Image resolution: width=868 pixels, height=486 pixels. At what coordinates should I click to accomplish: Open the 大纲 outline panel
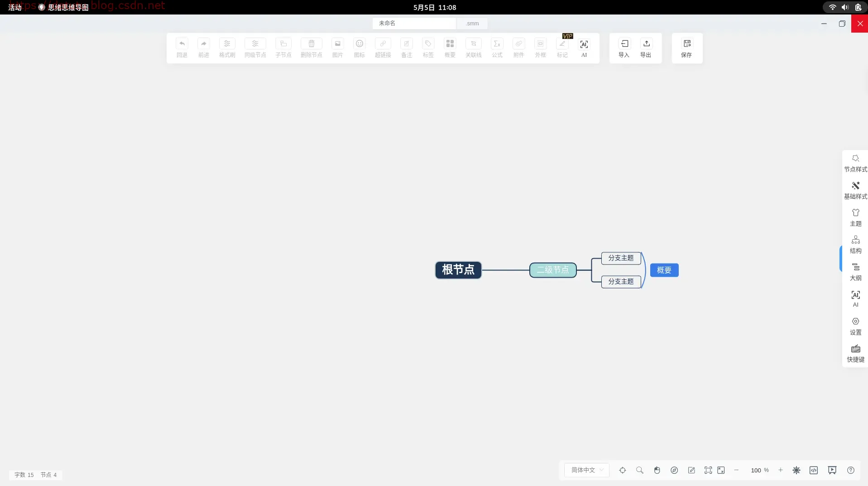[855, 272]
